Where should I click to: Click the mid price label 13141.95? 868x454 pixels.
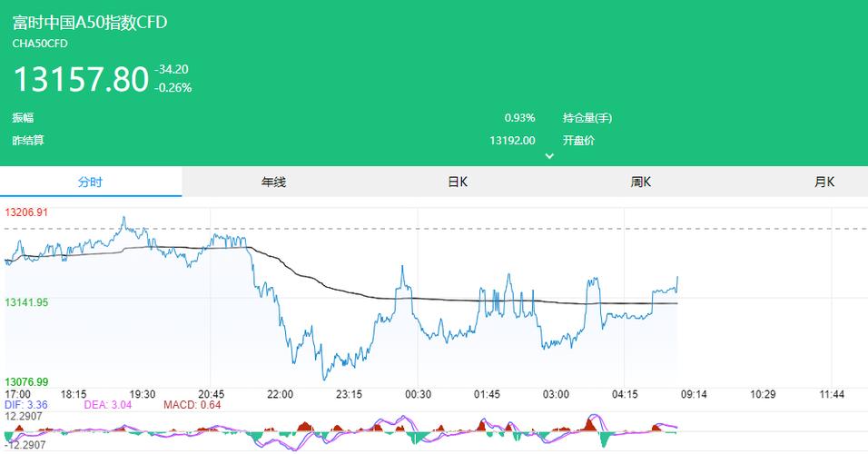point(26,302)
